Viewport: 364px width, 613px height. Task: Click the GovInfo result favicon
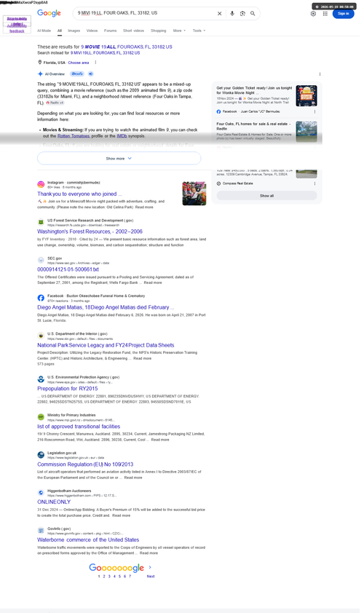(41, 531)
